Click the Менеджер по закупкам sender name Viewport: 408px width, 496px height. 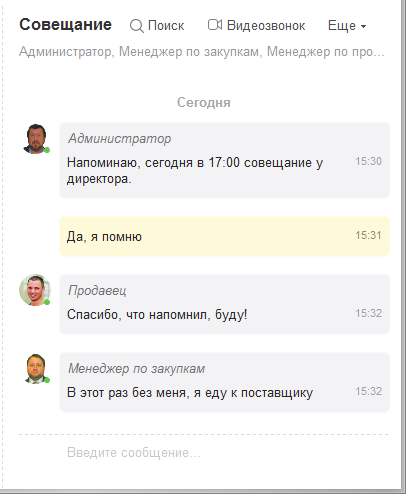click(x=136, y=369)
